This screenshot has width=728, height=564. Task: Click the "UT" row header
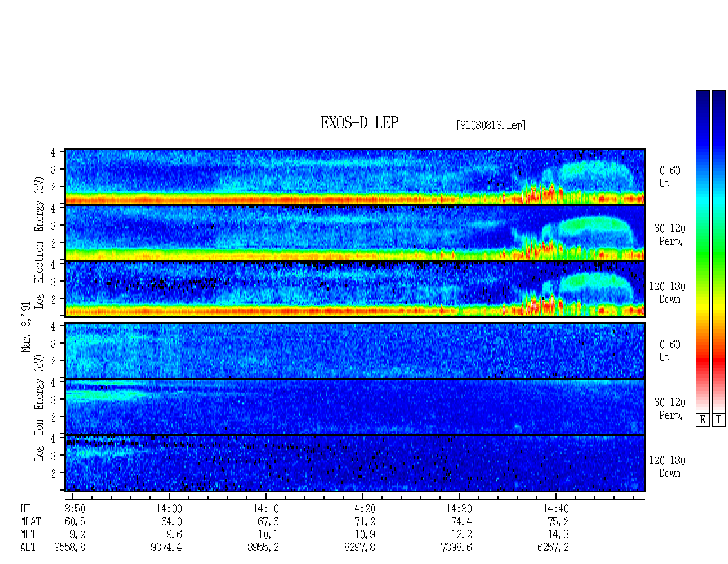tap(25, 509)
